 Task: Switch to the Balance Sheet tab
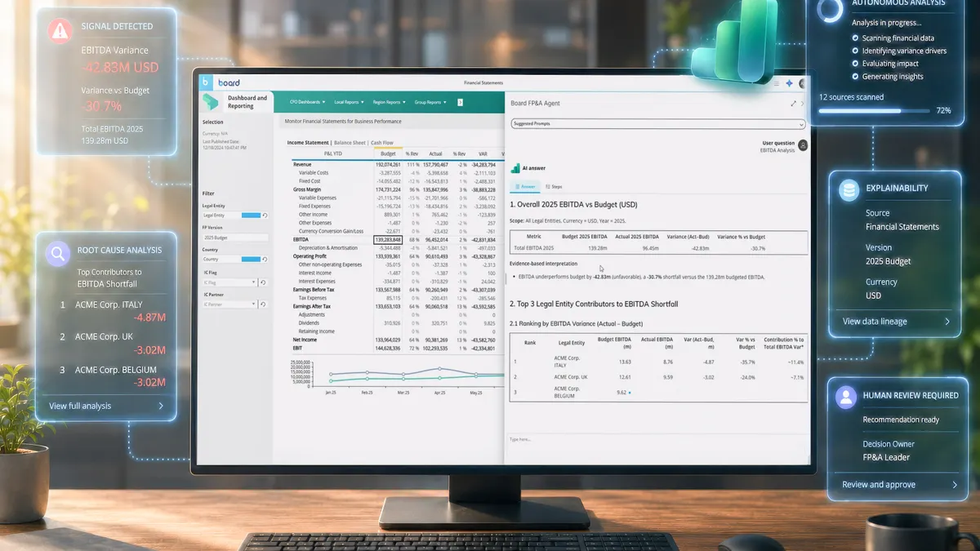[x=350, y=143]
